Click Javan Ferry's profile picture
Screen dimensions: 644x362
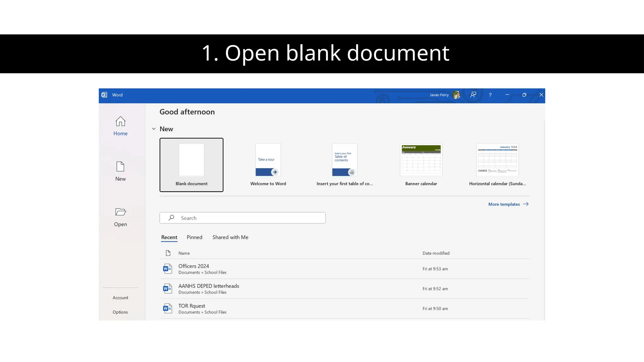click(x=456, y=95)
